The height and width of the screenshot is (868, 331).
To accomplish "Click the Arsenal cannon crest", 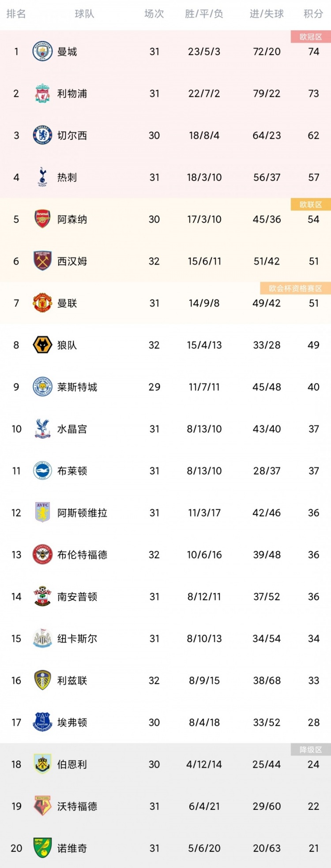I will [42, 219].
